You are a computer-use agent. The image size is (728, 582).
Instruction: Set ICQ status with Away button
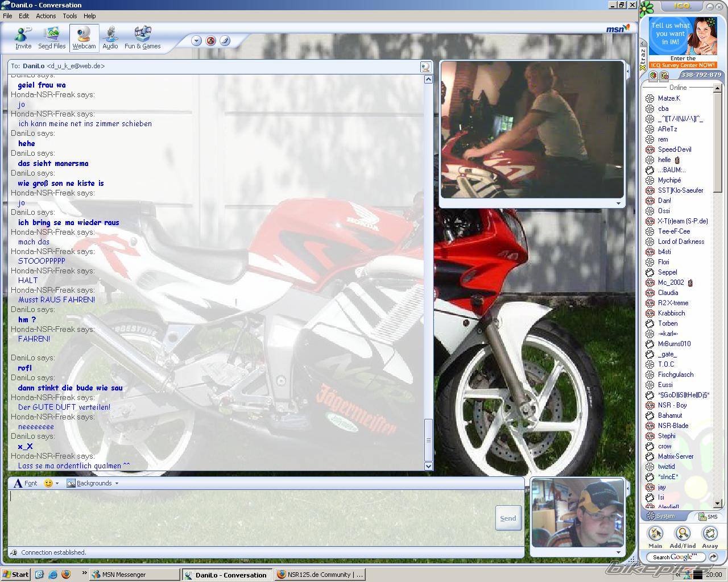point(710,537)
